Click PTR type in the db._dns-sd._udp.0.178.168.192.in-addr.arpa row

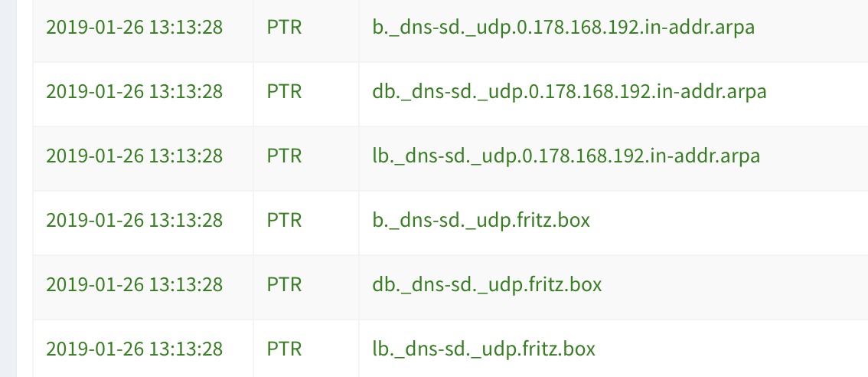(285, 92)
